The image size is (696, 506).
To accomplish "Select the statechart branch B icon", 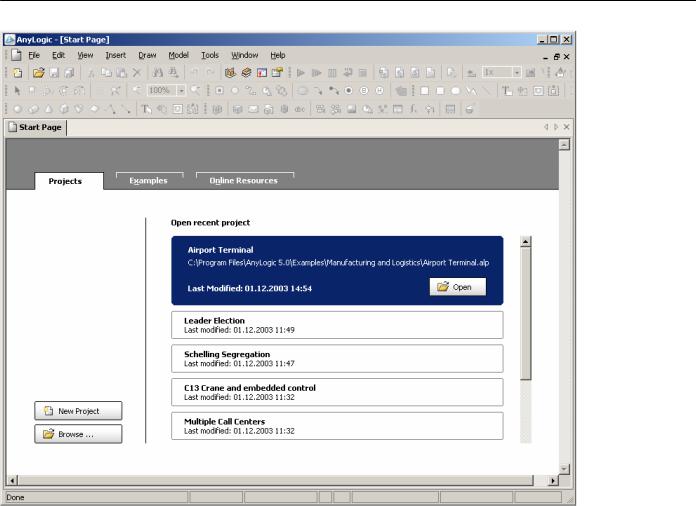I will (x=364, y=91).
